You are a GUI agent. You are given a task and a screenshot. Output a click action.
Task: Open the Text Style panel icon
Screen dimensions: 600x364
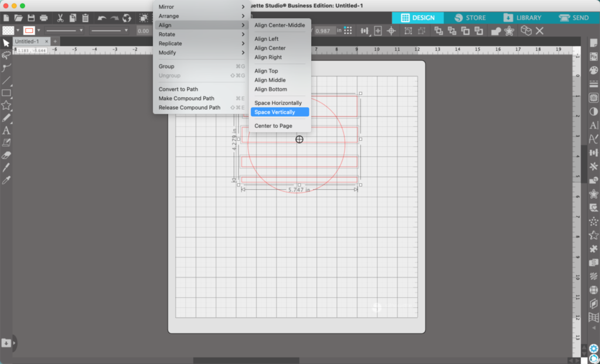[594, 125]
